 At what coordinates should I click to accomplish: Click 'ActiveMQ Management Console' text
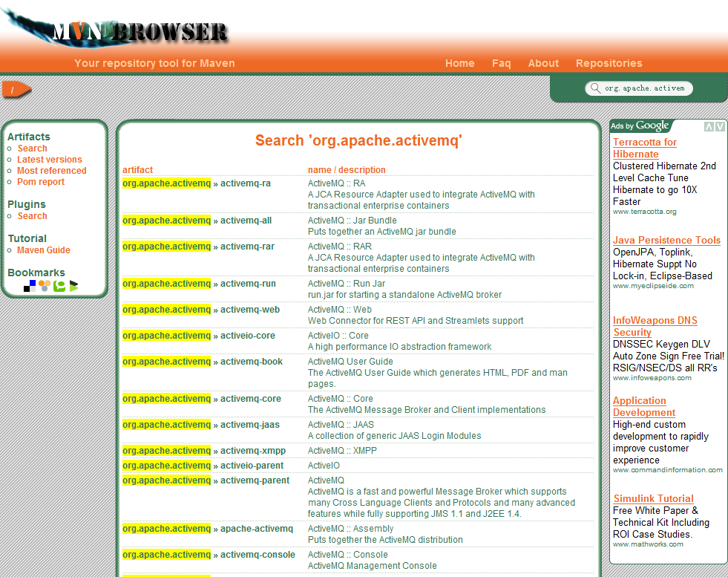[x=372, y=566]
